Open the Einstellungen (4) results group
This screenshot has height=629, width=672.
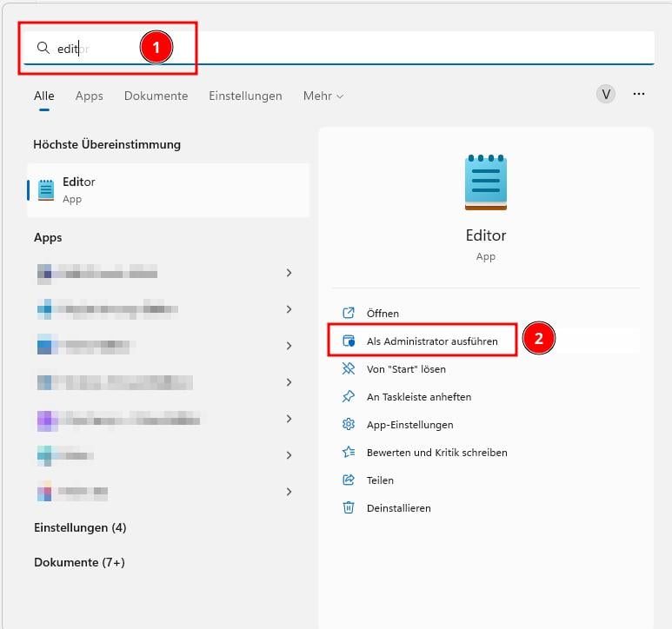pyautogui.click(x=80, y=527)
